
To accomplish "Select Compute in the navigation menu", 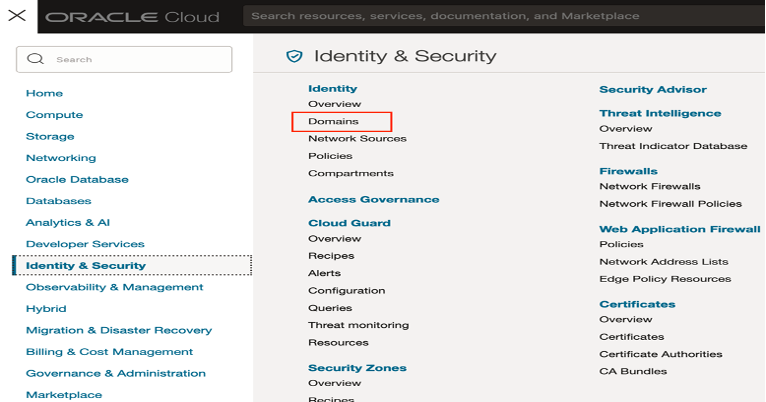I will click(x=54, y=115).
